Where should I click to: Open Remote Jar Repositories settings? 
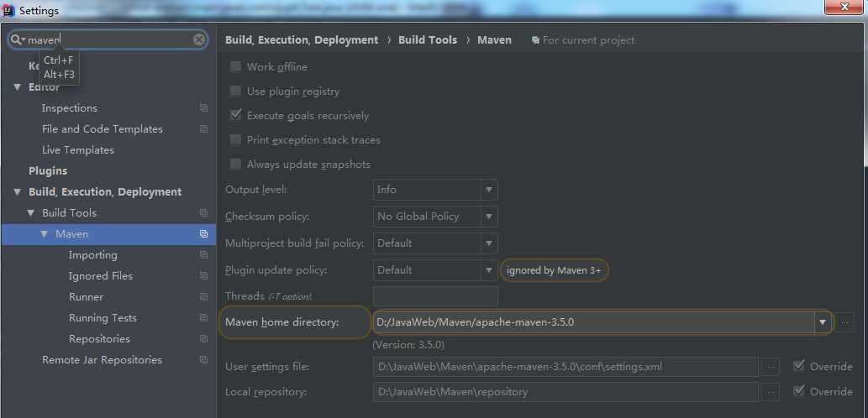[x=103, y=360]
